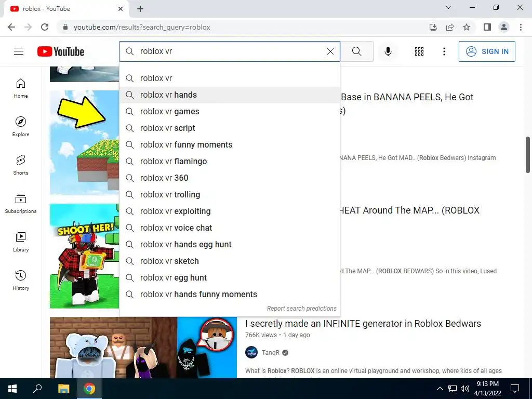Reload the page

point(45,27)
